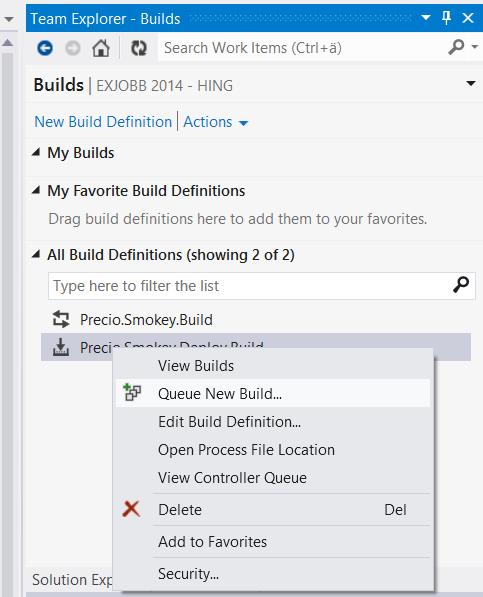
Task: Click the 'My Builds' heading text
Action: click(81, 153)
